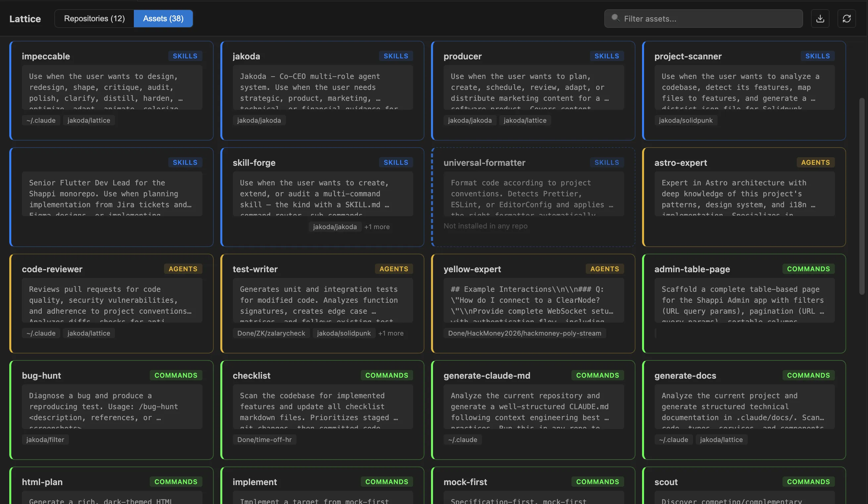Click SKILLS badge on project-scanner card
Screen dimensions: 868x504
click(x=817, y=56)
